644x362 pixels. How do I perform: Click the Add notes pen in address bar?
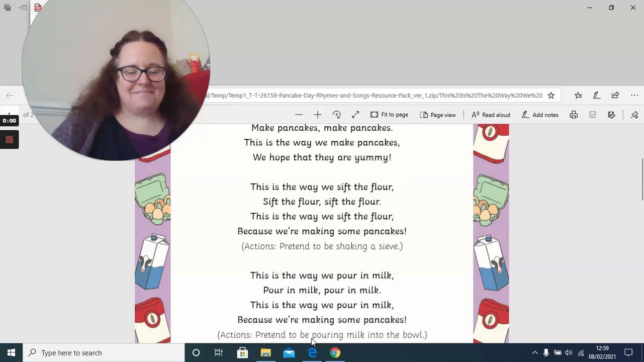pos(596,95)
